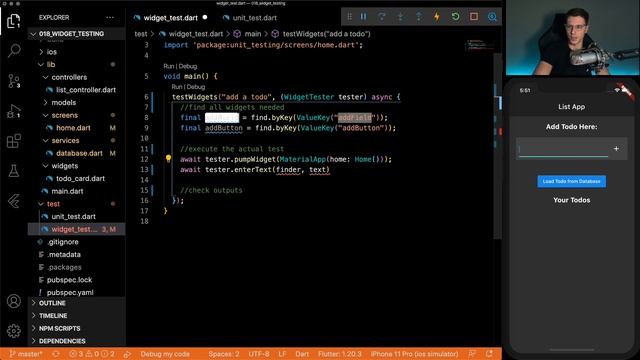The image size is (640, 360).
Task: Open Manage settings gear icon
Action: click(x=14, y=331)
